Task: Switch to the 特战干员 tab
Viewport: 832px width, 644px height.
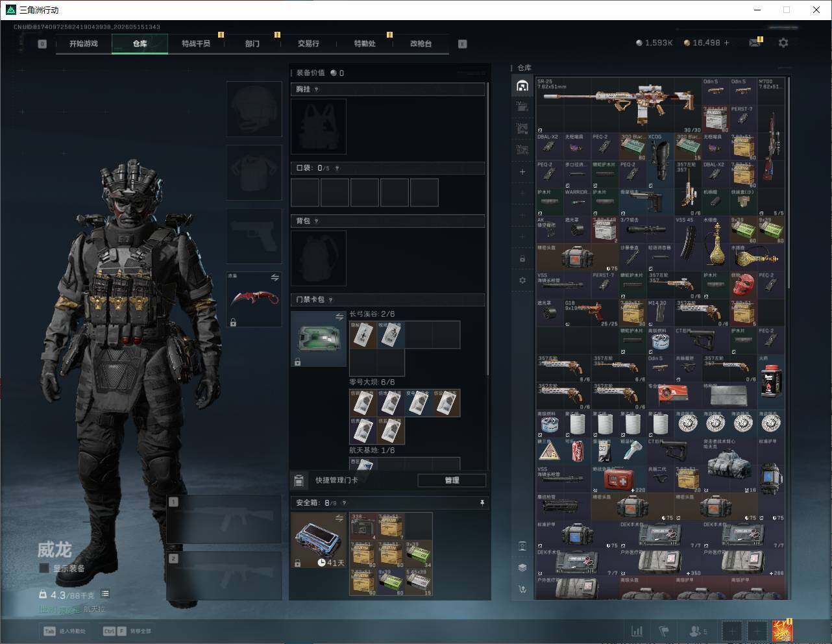Action: pyautogui.click(x=196, y=43)
